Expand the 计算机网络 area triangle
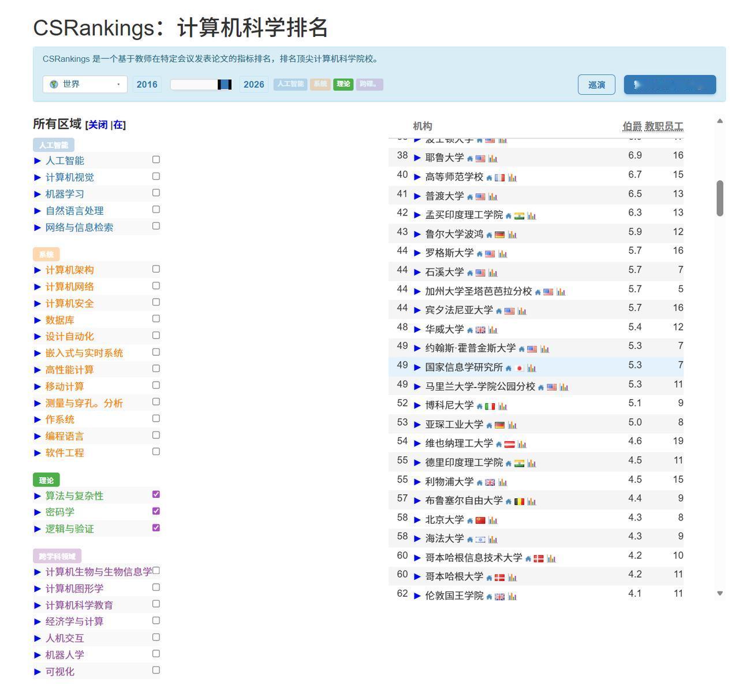The width and height of the screenshot is (739, 700). [38, 286]
